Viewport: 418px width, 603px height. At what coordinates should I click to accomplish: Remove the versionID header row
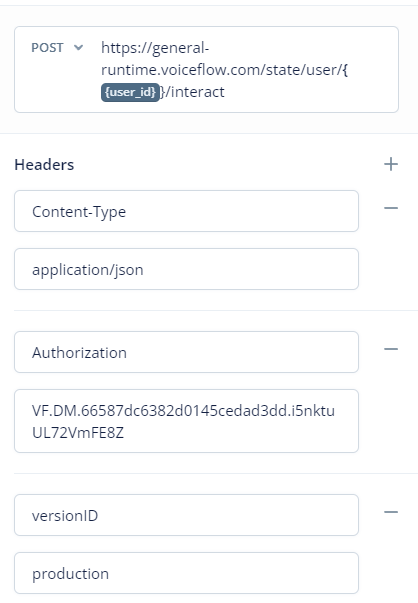point(391,512)
